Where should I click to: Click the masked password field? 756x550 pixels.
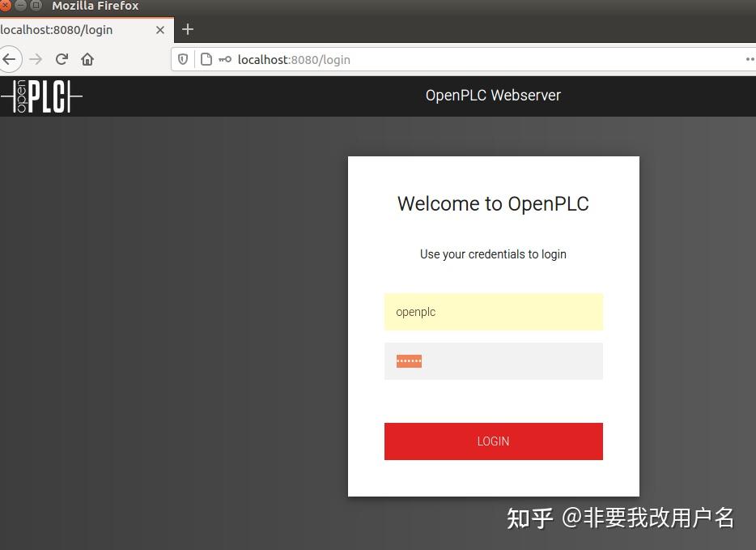[x=493, y=360]
